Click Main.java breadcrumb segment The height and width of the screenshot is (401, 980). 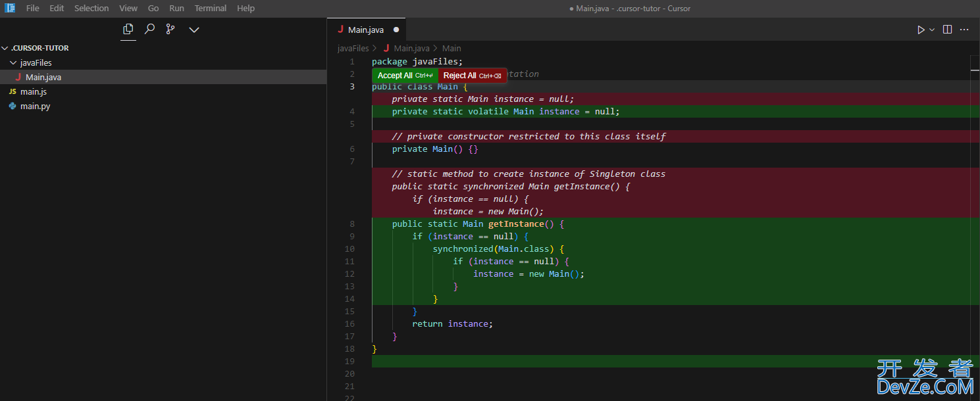point(411,48)
